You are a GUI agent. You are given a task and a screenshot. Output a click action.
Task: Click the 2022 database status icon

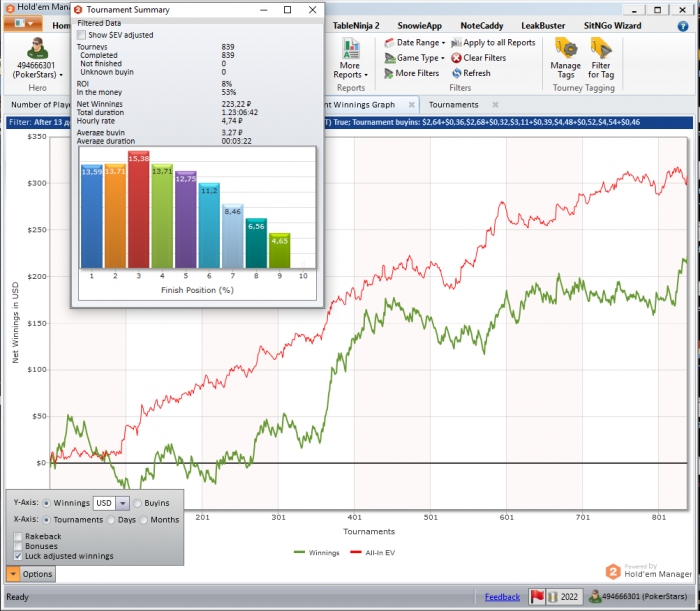click(553, 597)
